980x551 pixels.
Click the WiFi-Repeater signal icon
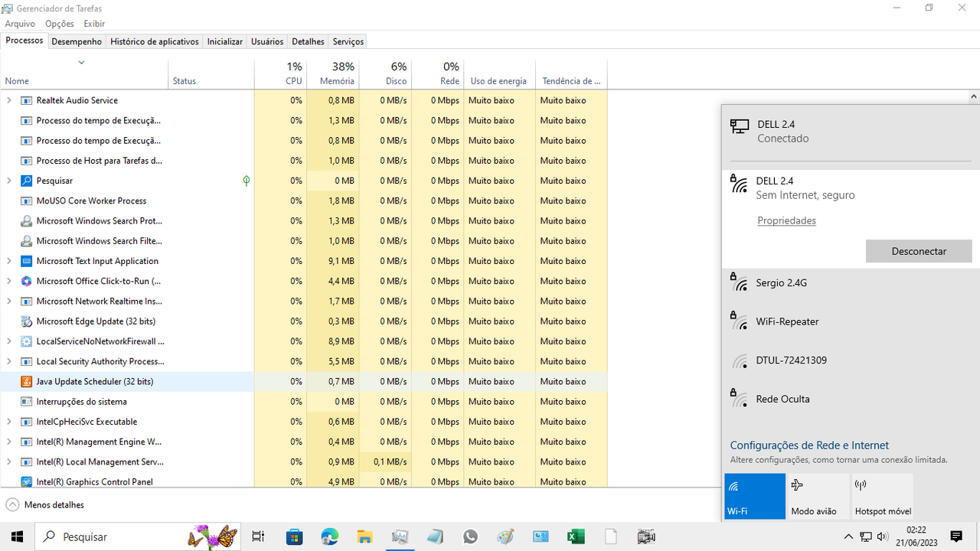pos(739,321)
